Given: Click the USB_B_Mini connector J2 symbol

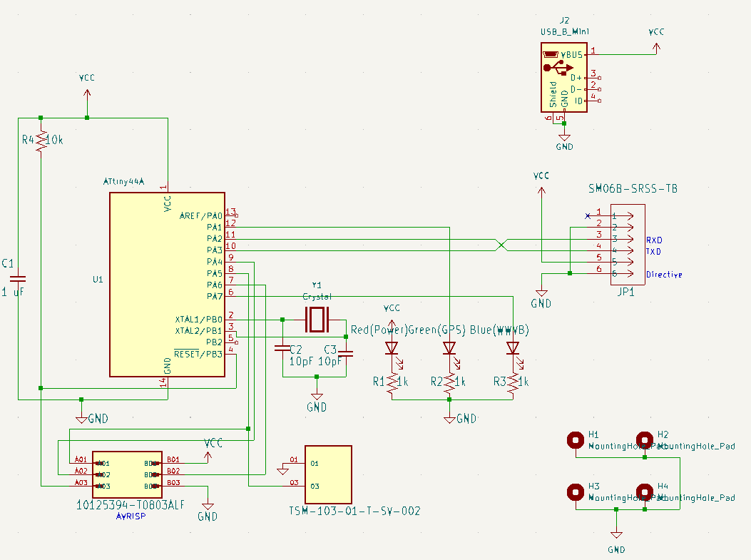Looking at the screenshot, I should coord(564,77).
